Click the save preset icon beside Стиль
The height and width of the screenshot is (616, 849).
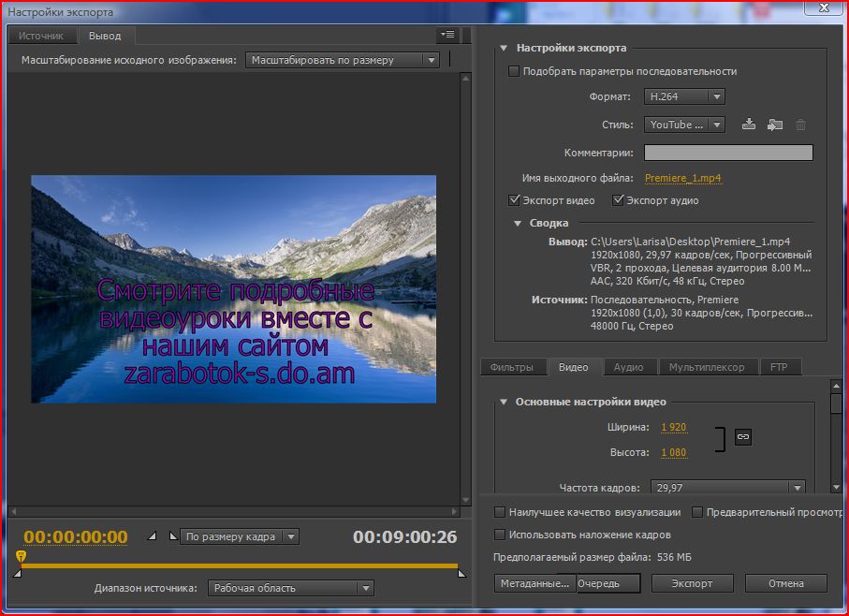tap(748, 125)
